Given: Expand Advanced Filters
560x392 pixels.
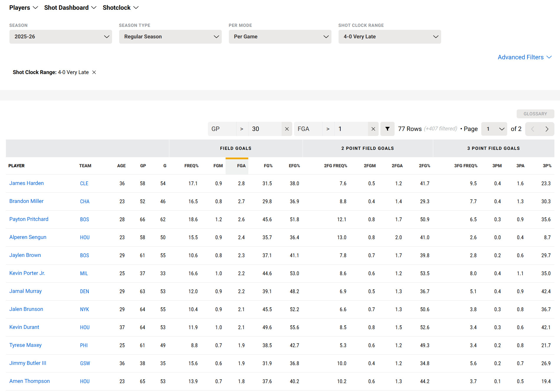Looking at the screenshot, I should [x=524, y=57].
